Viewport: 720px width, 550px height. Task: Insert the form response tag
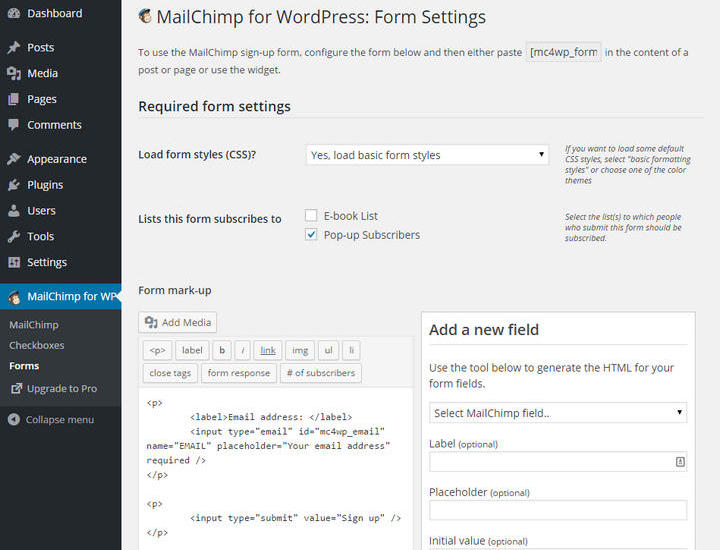tap(239, 373)
